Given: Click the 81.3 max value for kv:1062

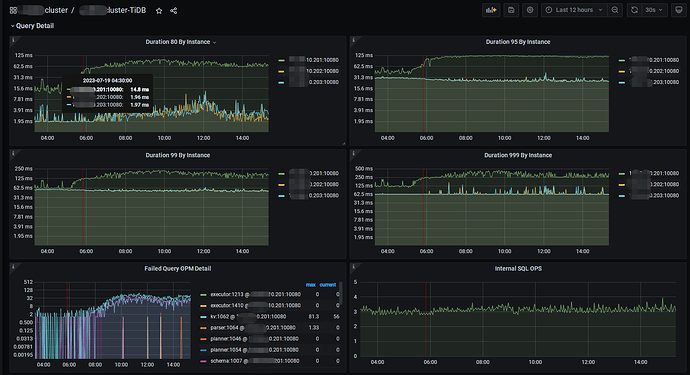Looking at the screenshot, I should (x=314, y=316).
